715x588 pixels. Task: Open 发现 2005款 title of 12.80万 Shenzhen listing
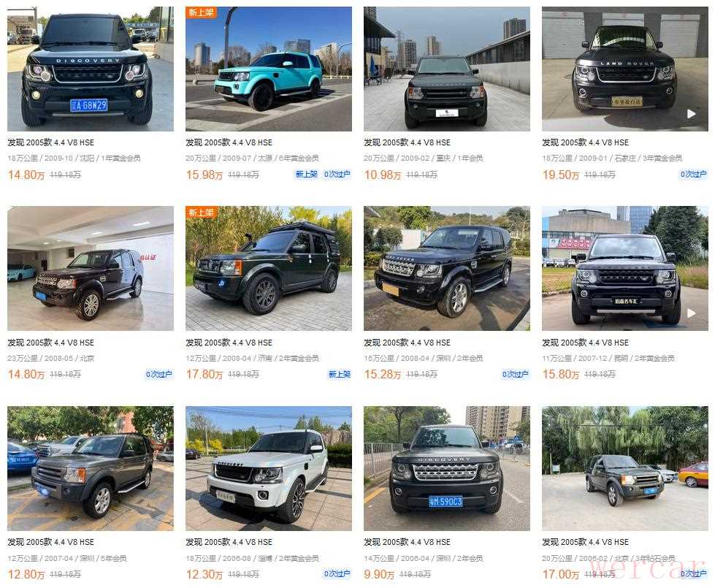[50, 542]
